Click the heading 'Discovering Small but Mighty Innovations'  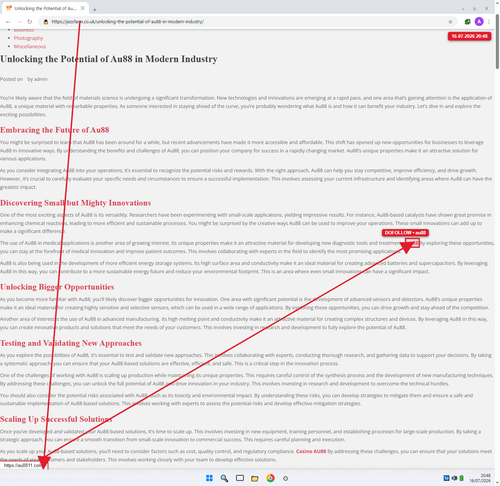tap(75, 203)
